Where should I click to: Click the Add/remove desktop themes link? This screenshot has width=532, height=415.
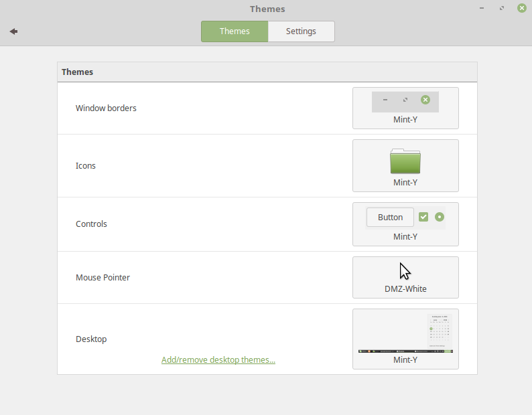(218, 359)
